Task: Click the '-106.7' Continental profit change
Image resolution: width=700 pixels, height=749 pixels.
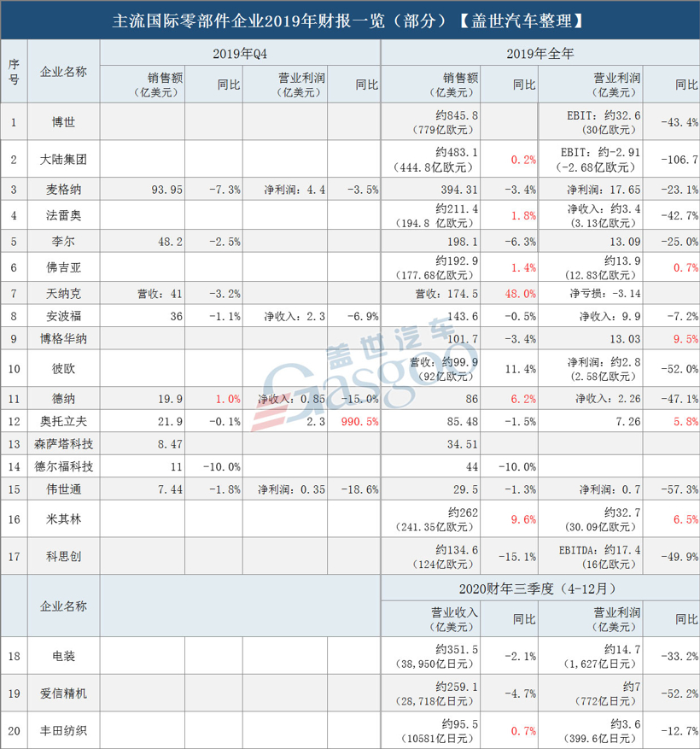Action: 680,160
